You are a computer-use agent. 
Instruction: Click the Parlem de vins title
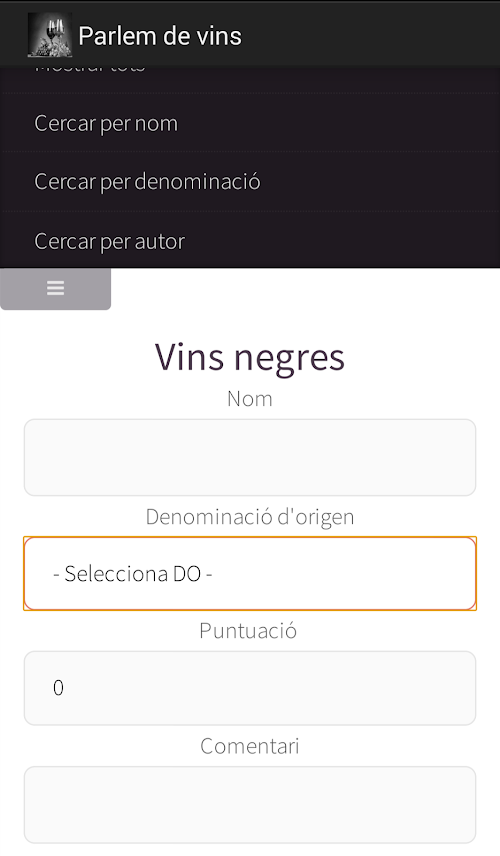[x=160, y=36]
